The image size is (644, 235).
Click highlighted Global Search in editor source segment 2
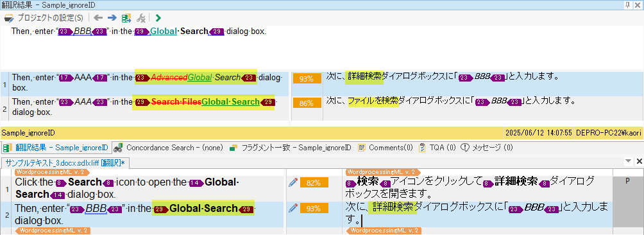coord(203,209)
